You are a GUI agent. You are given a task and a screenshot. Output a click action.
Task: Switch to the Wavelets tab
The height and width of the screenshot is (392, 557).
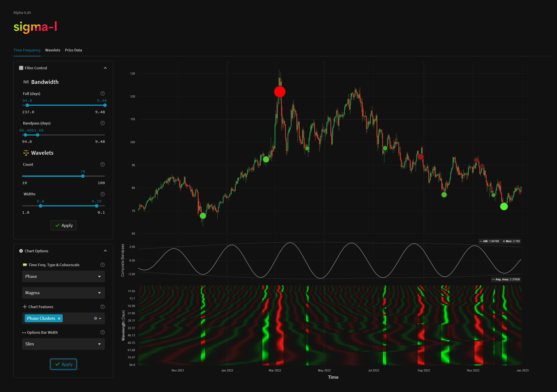(x=53, y=50)
